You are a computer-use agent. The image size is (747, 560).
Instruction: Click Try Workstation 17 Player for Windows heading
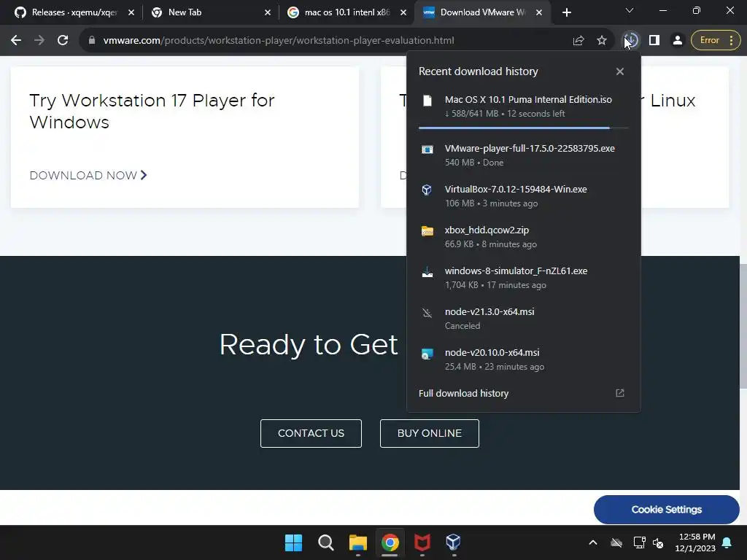coord(152,111)
